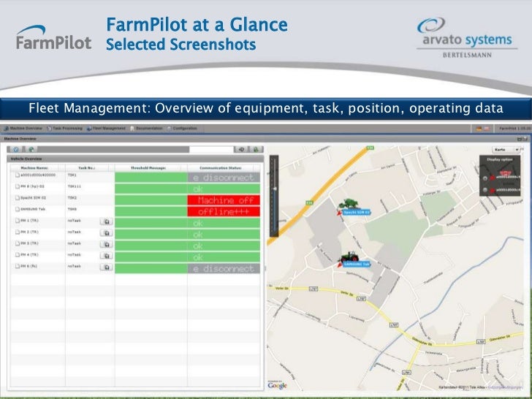Image resolution: width=532 pixels, height=399 pixels.
Task: Click the 'Specht SIM 02' label on map
Action: pyautogui.click(x=357, y=213)
